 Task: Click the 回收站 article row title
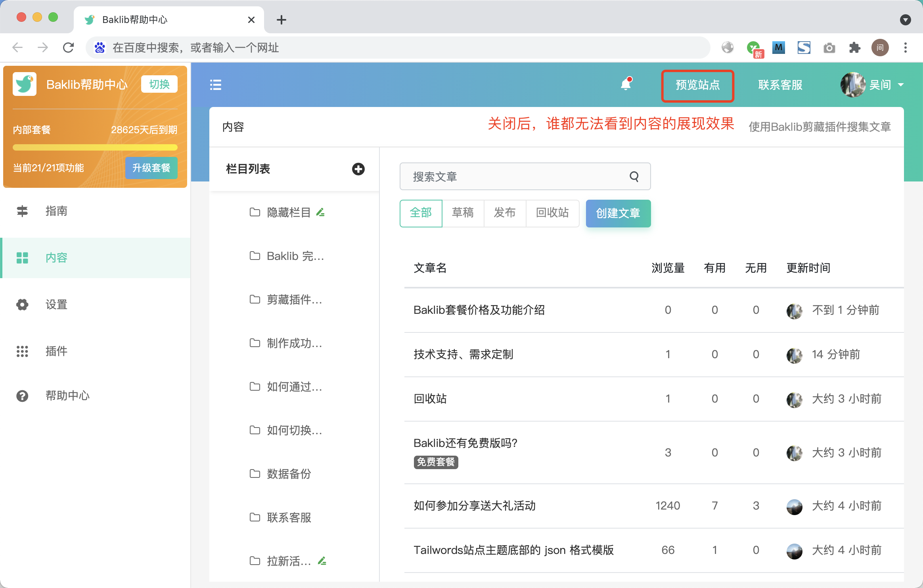(x=431, y=399)
